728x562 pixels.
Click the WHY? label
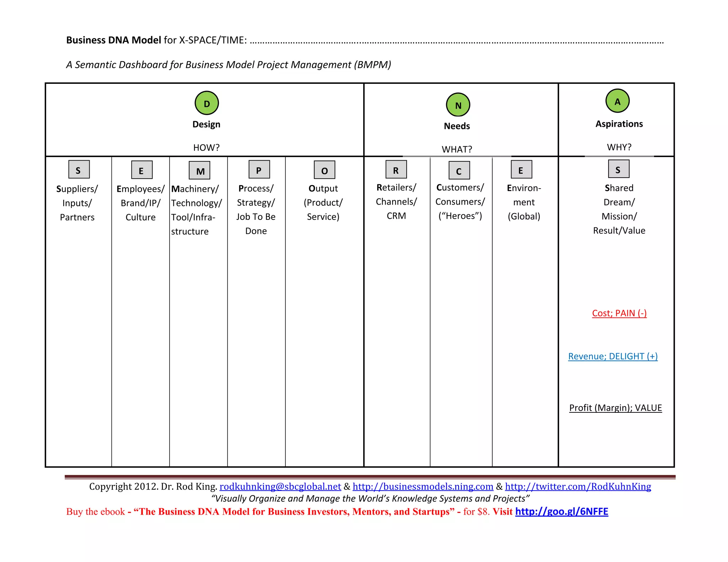point(619,147)
